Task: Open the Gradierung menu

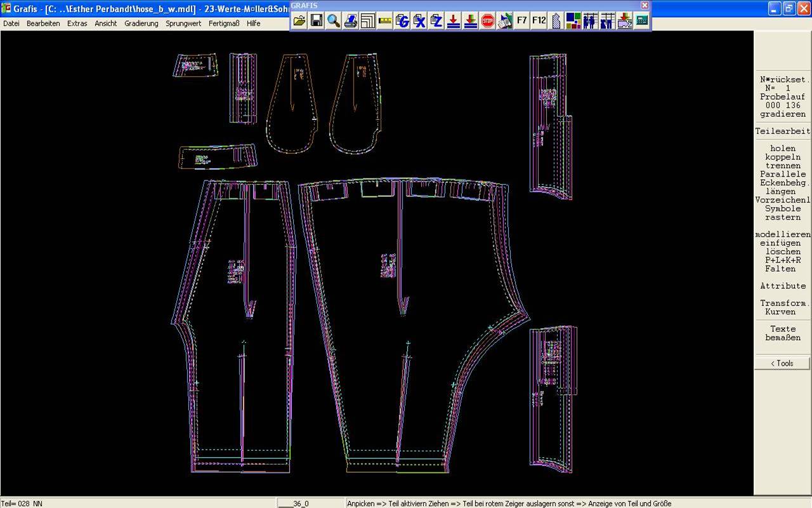Action: 141,23
